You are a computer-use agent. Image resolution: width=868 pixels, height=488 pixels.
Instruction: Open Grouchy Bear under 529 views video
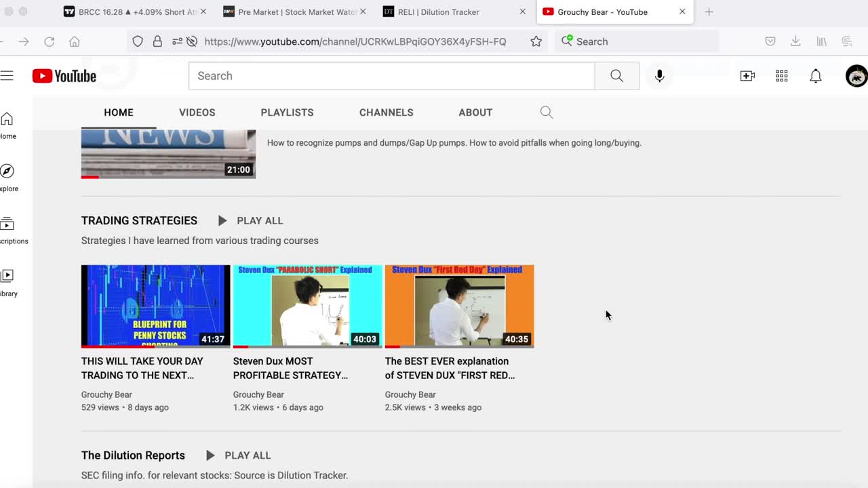(106, 394)
